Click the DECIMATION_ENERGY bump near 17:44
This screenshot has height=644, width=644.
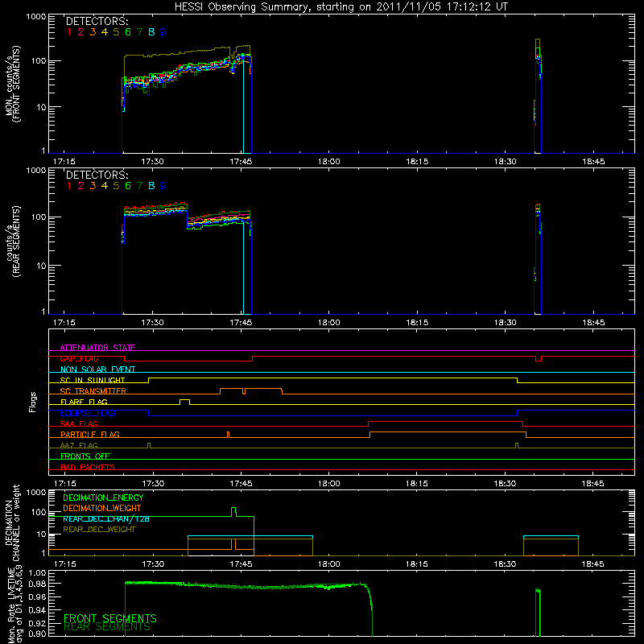click(233, 512)
